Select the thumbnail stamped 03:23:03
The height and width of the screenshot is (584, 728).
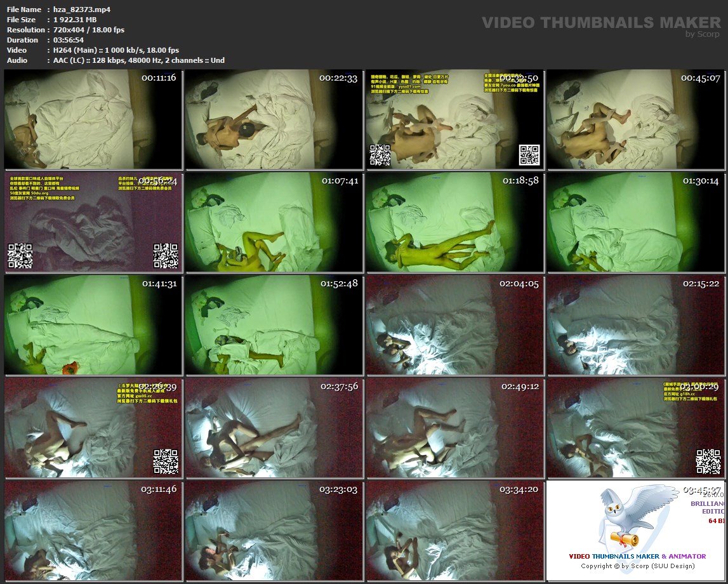coord(274,531)
